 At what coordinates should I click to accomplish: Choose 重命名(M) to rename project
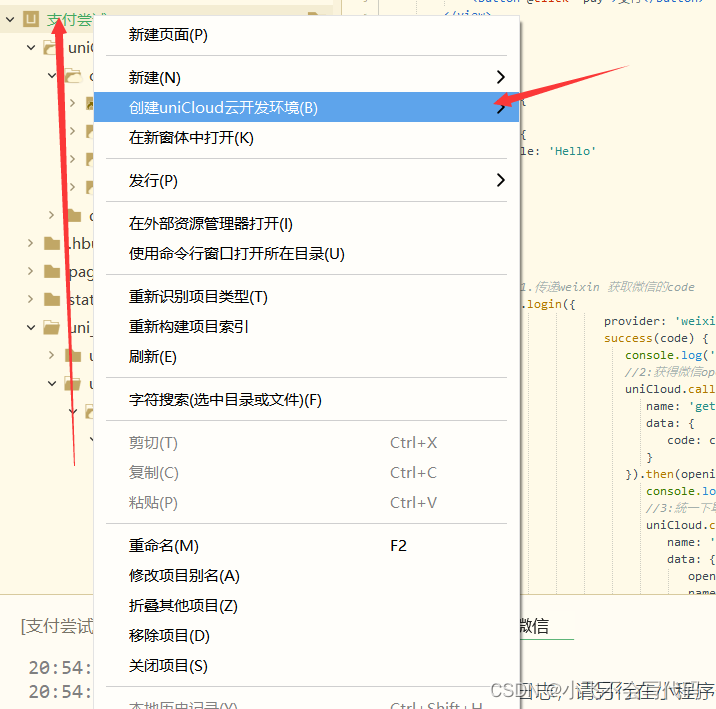pyautogui.click(x=306, y=546)
